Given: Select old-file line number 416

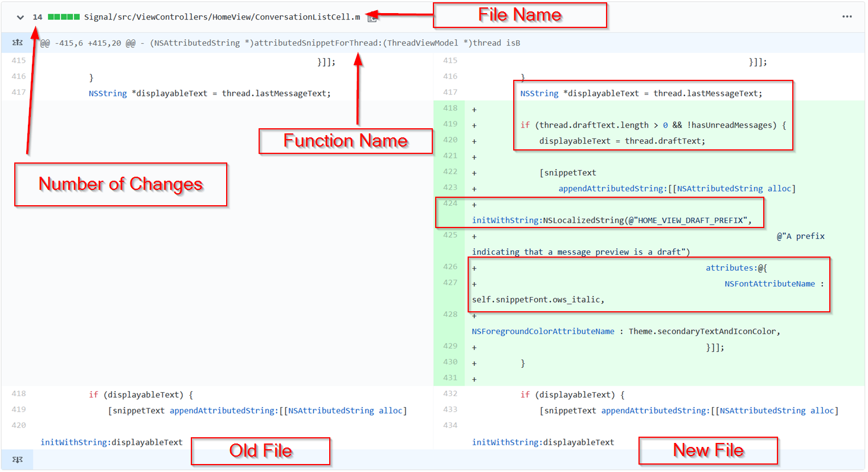Looking at the screenshot, I should pos(19,76).
